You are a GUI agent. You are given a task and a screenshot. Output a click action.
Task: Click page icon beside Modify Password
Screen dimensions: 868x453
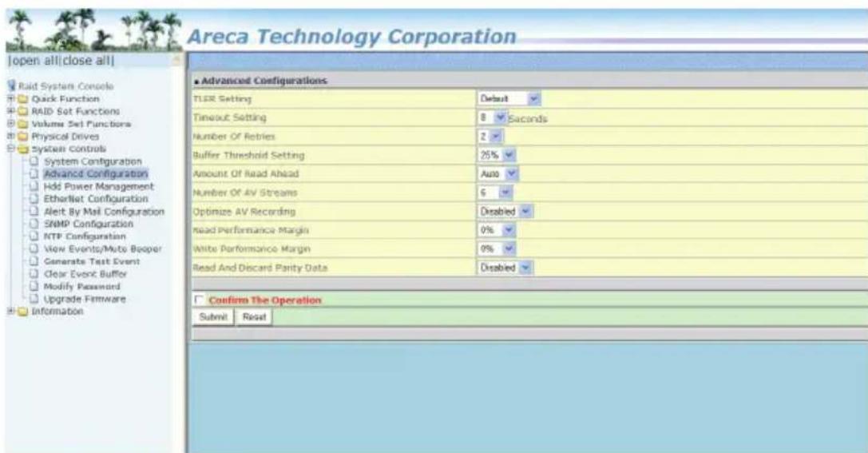tap(35, 286)
